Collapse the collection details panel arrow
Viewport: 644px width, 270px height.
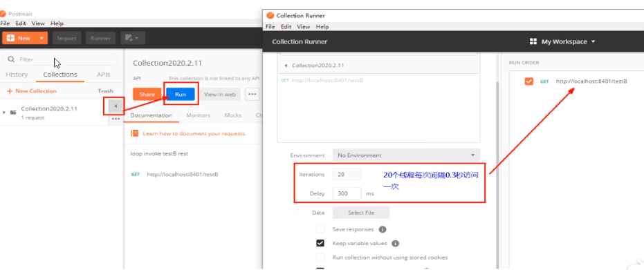(116, 106)
